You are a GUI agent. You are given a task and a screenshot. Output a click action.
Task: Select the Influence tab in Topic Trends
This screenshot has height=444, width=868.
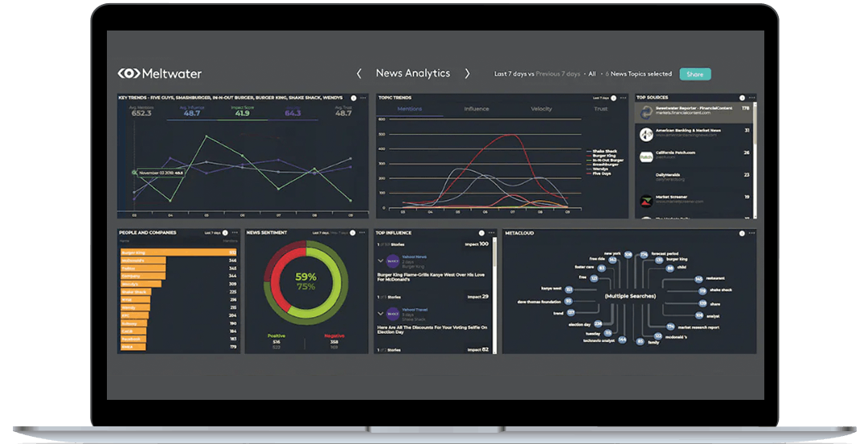pos(477,109)
